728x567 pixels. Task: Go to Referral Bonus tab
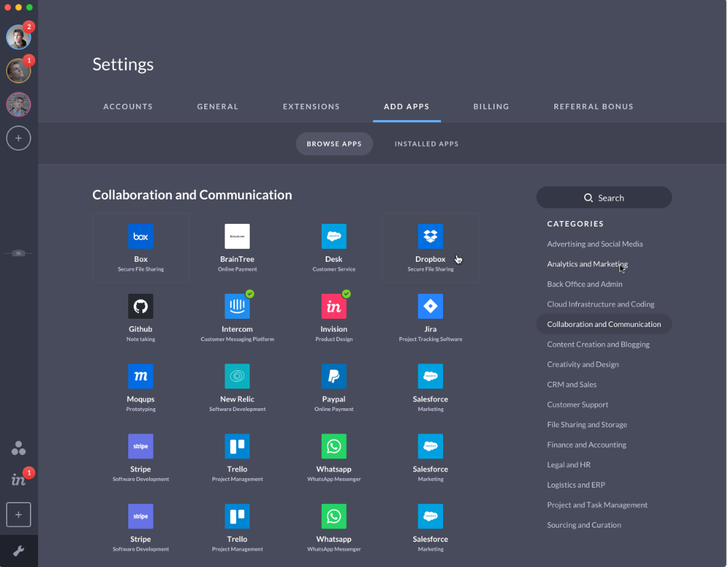coord(594,106)
